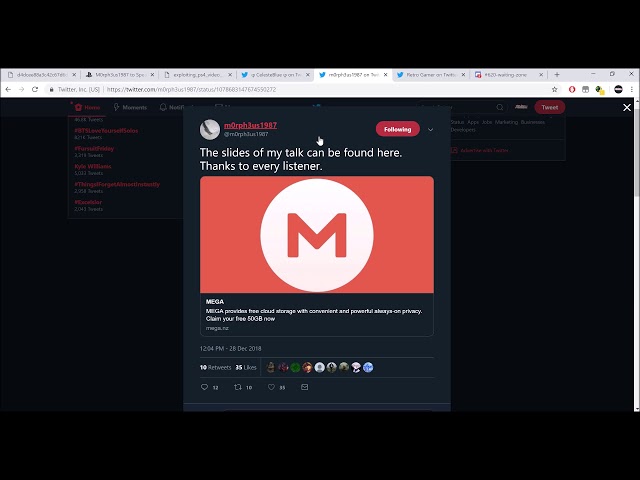Open the m0rph3us1987 profile name link
This screenshot has width=640, height=480.
coord(250,125)
